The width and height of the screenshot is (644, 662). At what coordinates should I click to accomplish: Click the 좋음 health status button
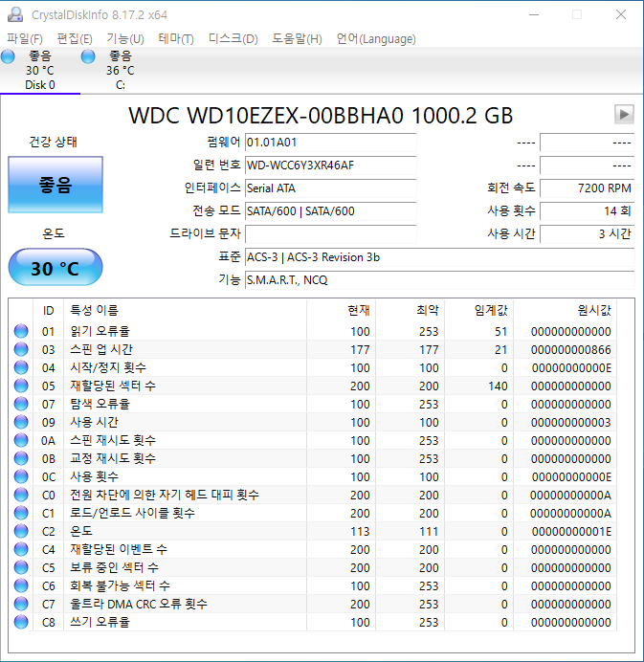click(x=56, y=185)
